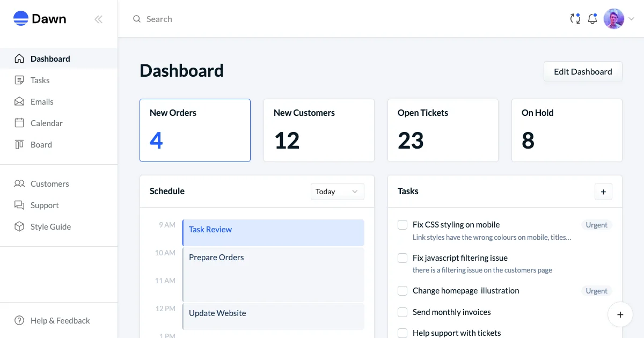Screen dimensions: 644x338
Task: Open the notifications bell icon
Action: tap(592, 19)
